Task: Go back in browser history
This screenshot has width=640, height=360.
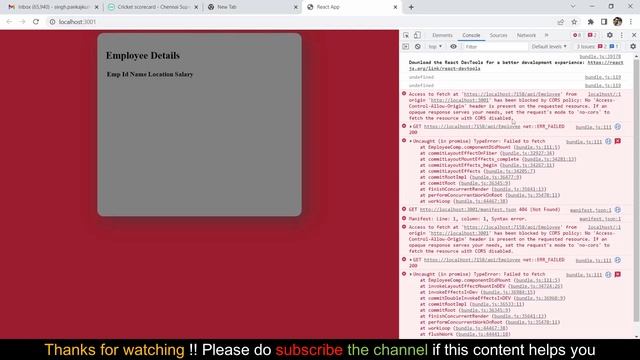Action: [x=9, y=22]
